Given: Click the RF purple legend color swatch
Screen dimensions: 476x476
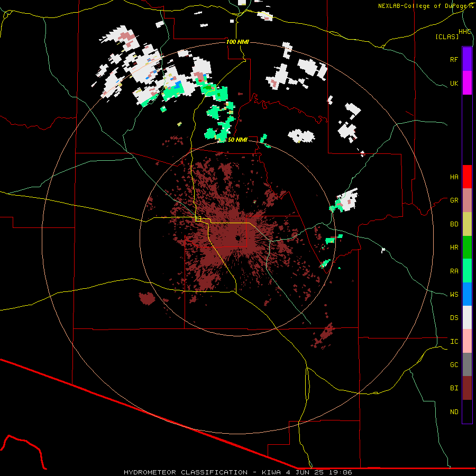Looking at the screenshot, I should point(467,59).
